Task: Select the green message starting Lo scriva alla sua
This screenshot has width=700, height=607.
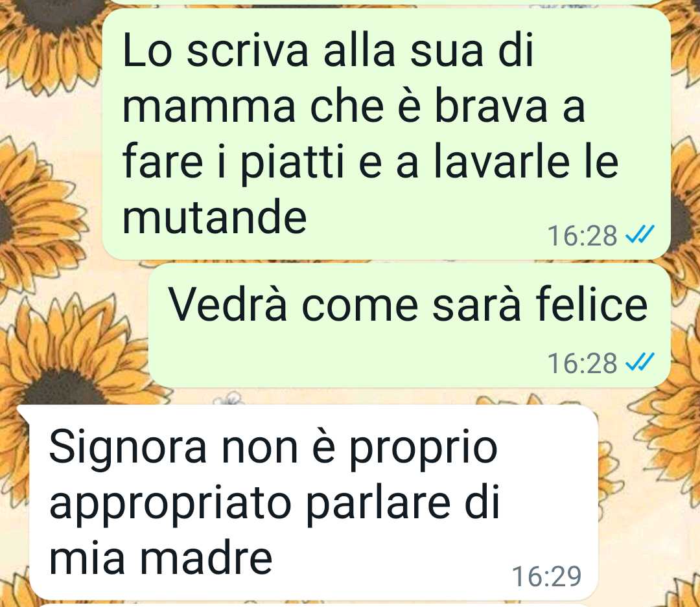Action: (x=386, y=133)
